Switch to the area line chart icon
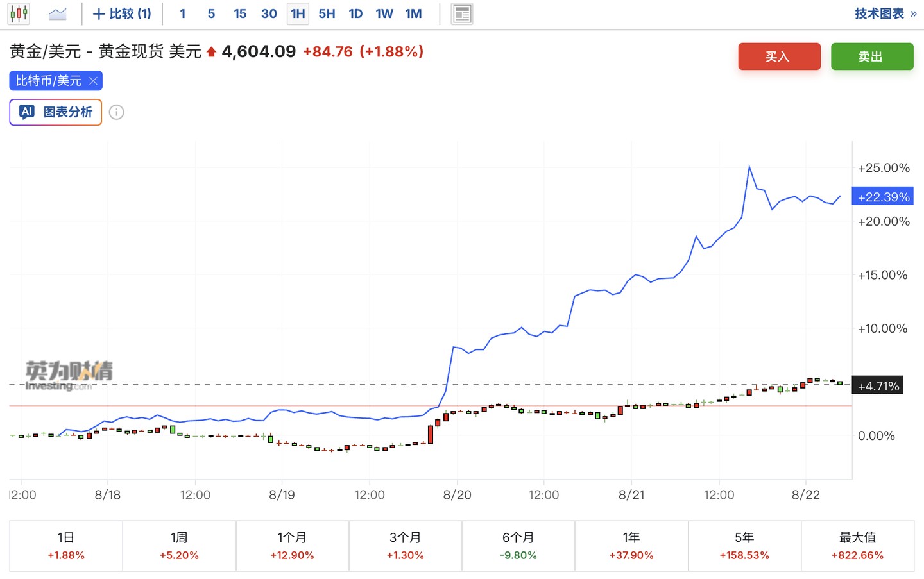924x579 pixels. (x=58, y=13)
